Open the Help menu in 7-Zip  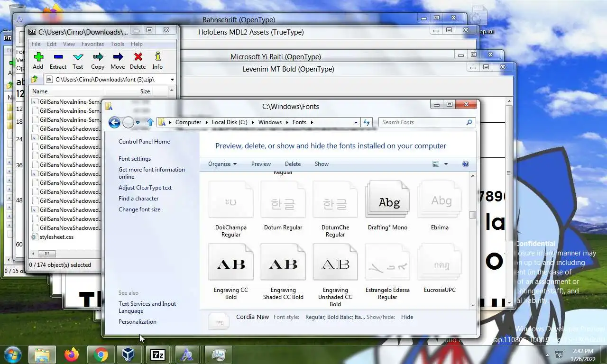click(x=137, y=44)
